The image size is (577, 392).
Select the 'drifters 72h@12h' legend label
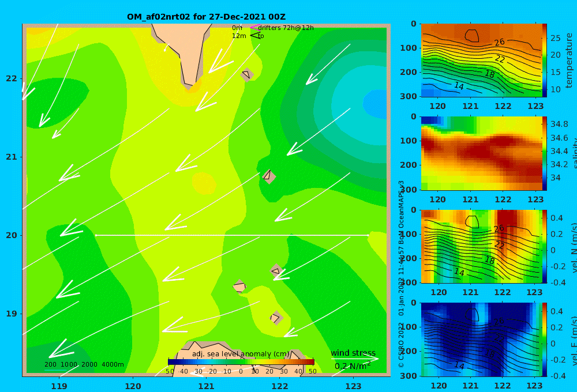[x=286, y=28]
